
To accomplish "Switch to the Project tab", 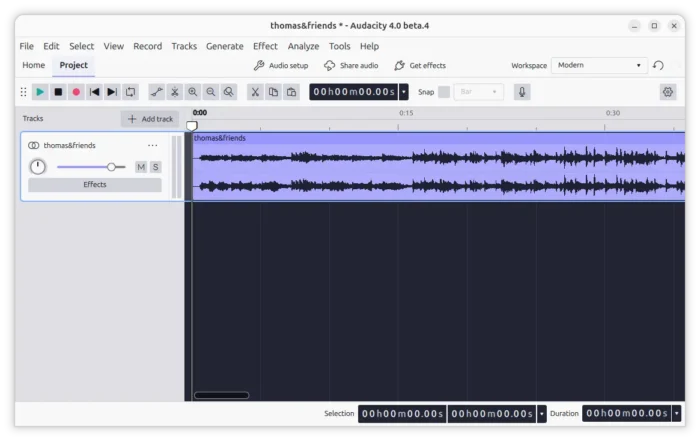I will [x=74, y=65].
